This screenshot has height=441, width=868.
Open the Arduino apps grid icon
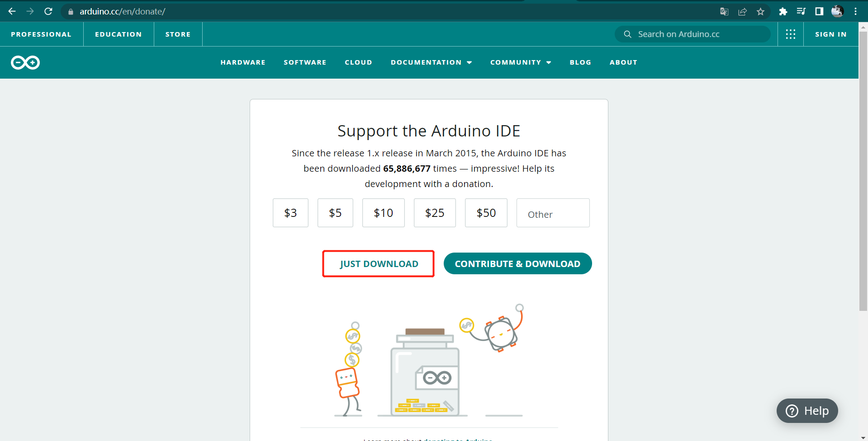click(x=791, y=34)
